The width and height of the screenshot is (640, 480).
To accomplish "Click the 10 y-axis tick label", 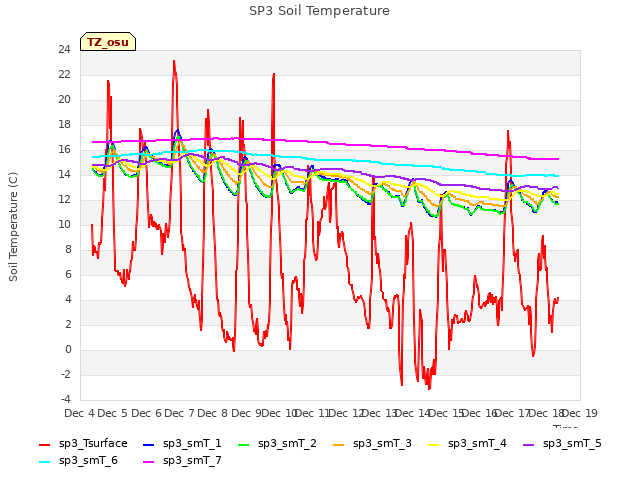I will coord(64,224).
